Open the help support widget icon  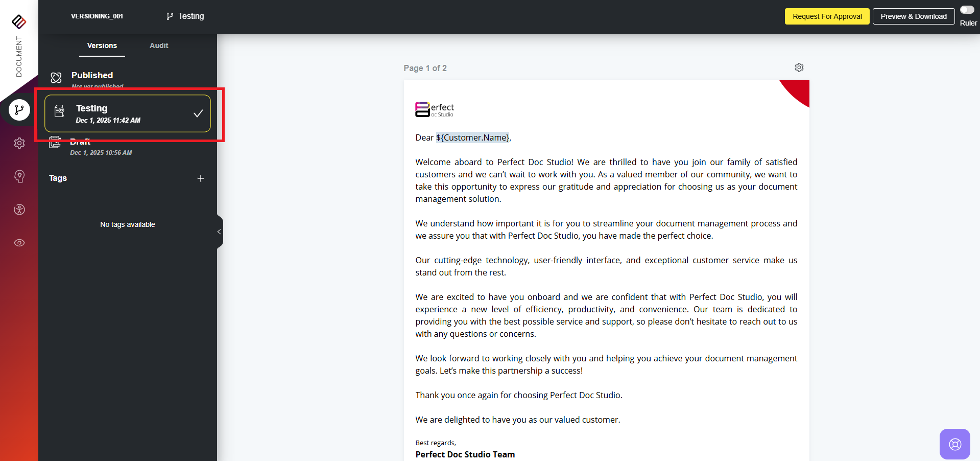click(954, 444)
